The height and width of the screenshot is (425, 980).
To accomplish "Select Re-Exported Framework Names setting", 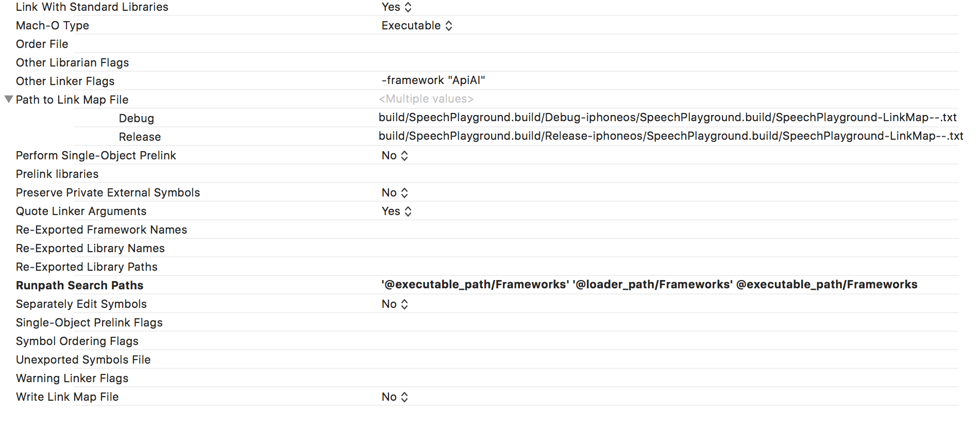I will pyautogui.click(x=101, y=230).
